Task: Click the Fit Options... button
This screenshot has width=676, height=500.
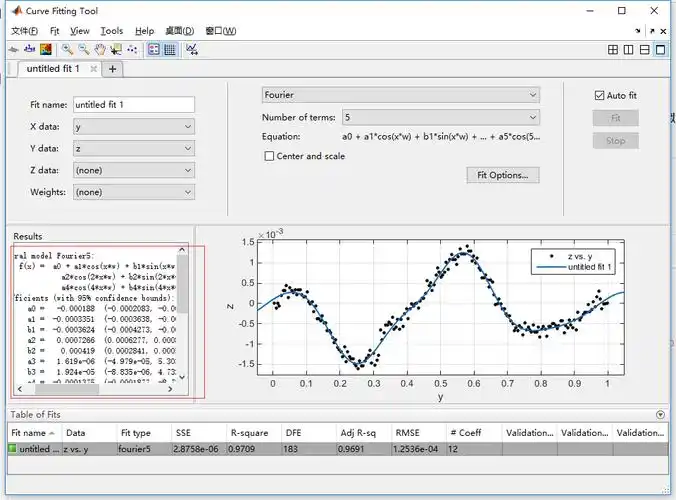Action: 502,175
